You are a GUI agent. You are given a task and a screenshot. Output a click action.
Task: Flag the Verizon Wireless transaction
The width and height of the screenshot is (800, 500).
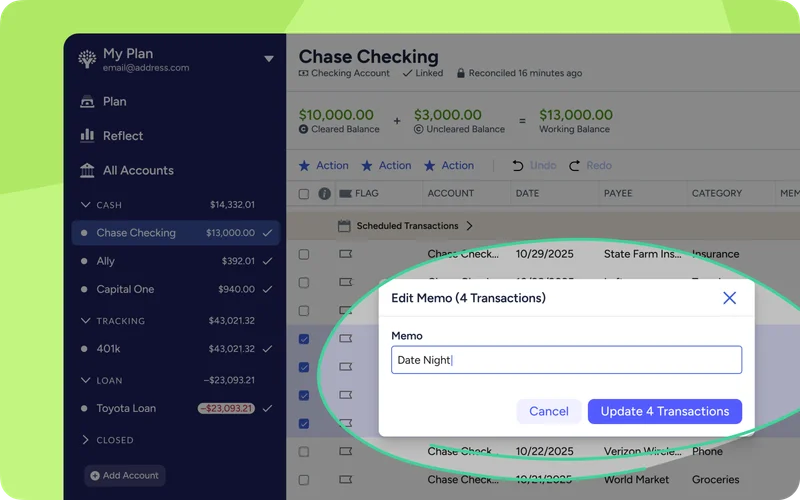pyautogui.click(x=345, y=452)
